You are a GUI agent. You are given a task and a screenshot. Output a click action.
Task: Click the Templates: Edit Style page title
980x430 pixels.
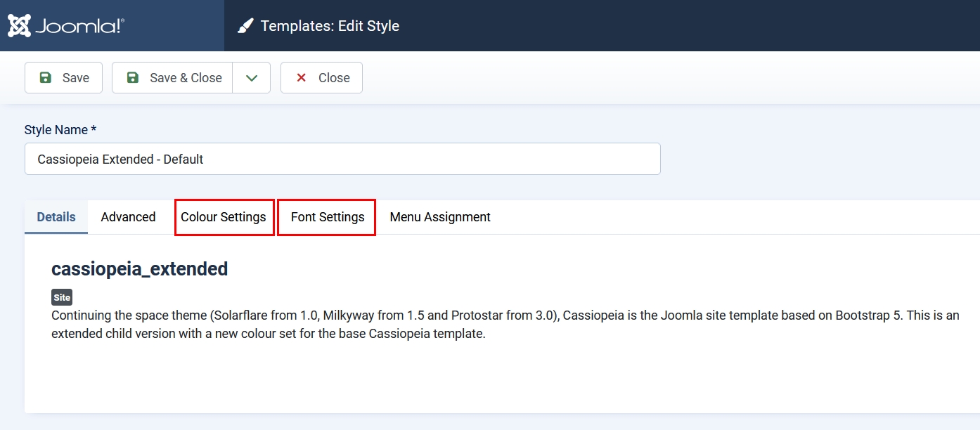(x=330, y=26)
